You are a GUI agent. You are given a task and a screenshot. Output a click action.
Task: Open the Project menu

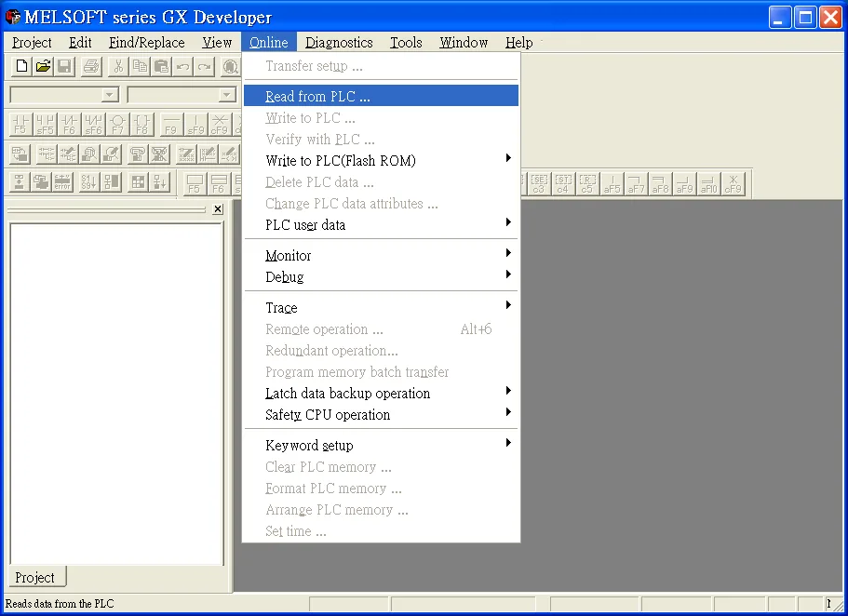[32, 42]
